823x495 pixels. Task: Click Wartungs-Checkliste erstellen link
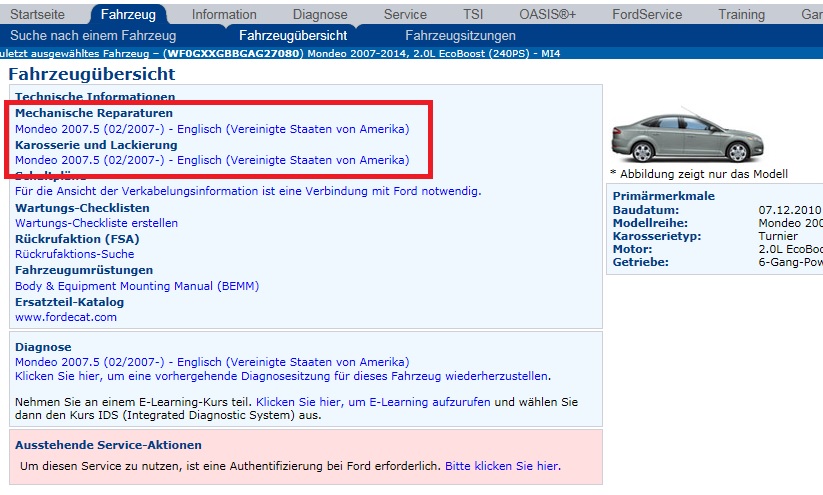[x=97, y=223]
